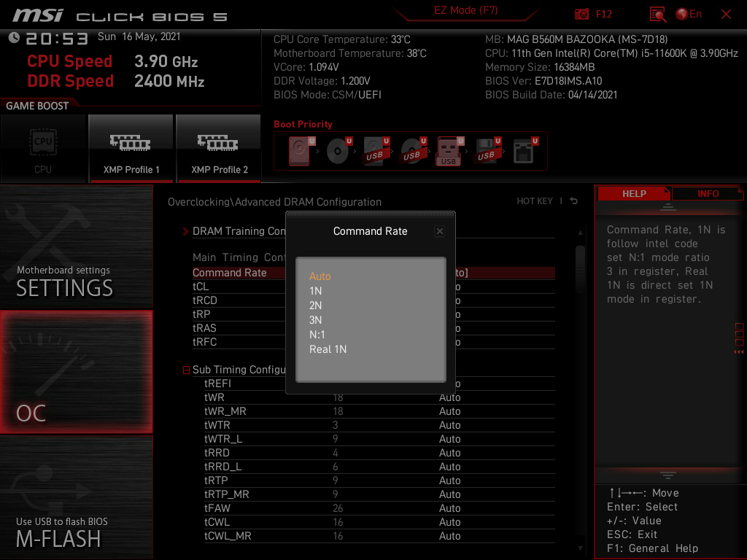Close the Command Rate popup

[440, 231]
